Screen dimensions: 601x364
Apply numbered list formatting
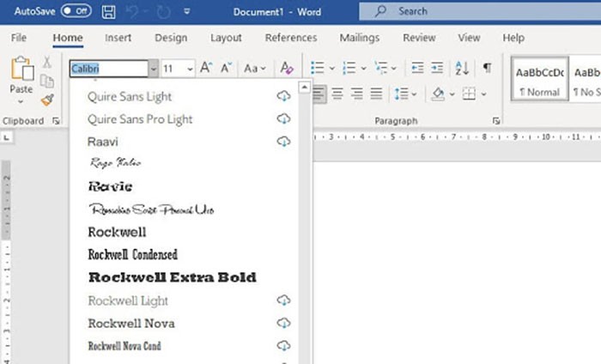(x=349, y=68)
